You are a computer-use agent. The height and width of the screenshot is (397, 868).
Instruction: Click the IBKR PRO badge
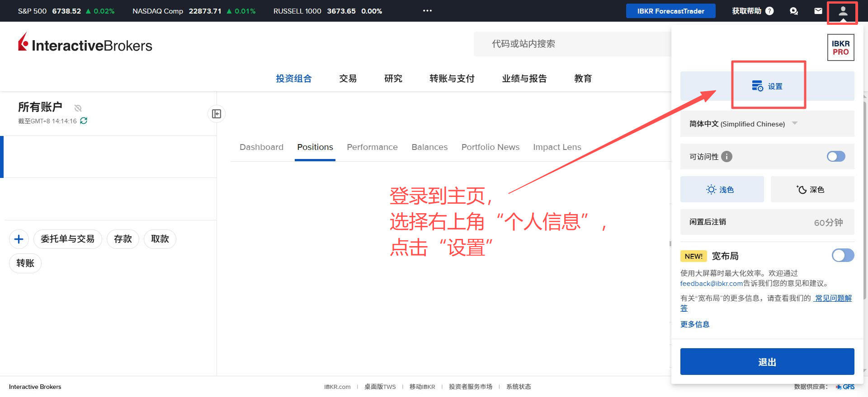[840, 47]
